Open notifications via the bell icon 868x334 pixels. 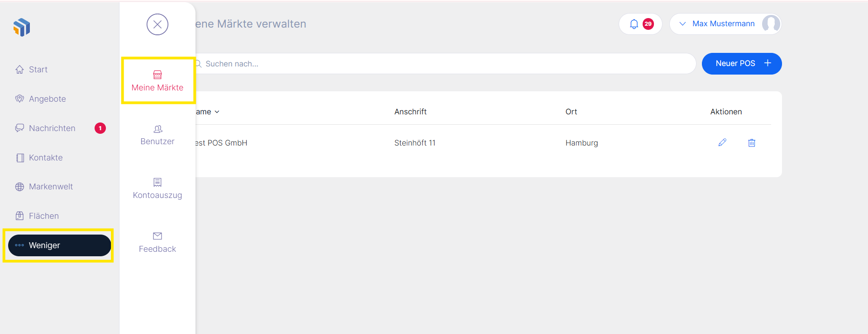click(634, 24)
